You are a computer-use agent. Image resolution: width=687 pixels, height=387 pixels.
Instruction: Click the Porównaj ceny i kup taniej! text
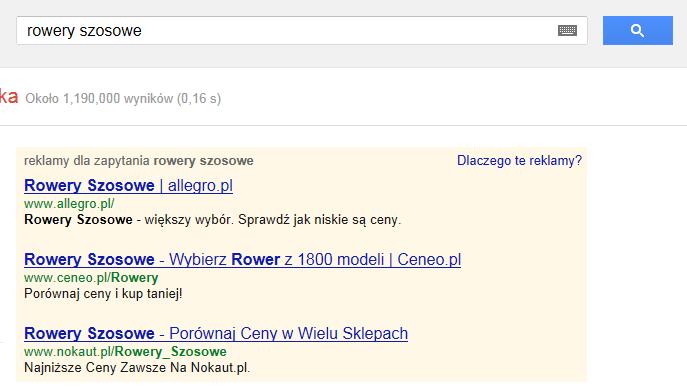[103, 293]
